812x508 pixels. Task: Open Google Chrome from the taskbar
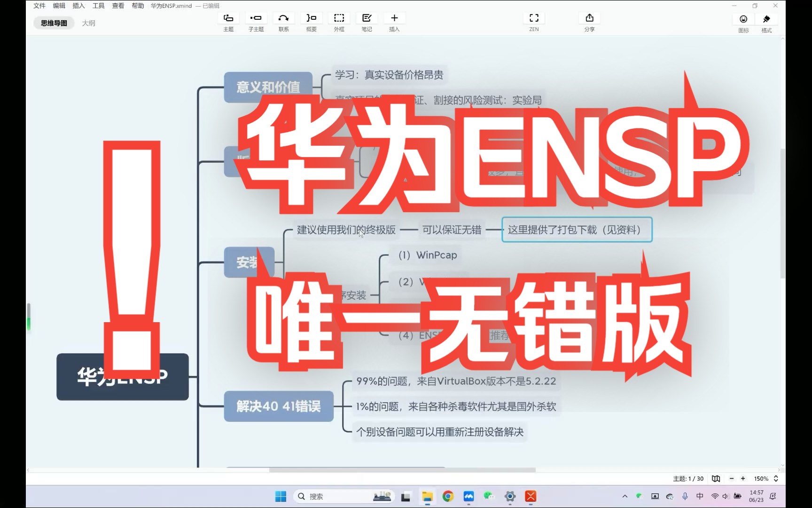pos(448,496)
